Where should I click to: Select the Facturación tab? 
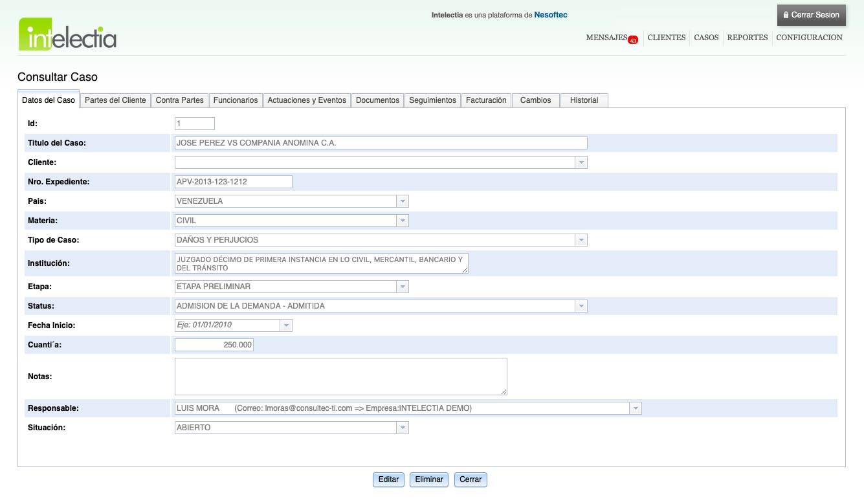[x=486, y=100]
